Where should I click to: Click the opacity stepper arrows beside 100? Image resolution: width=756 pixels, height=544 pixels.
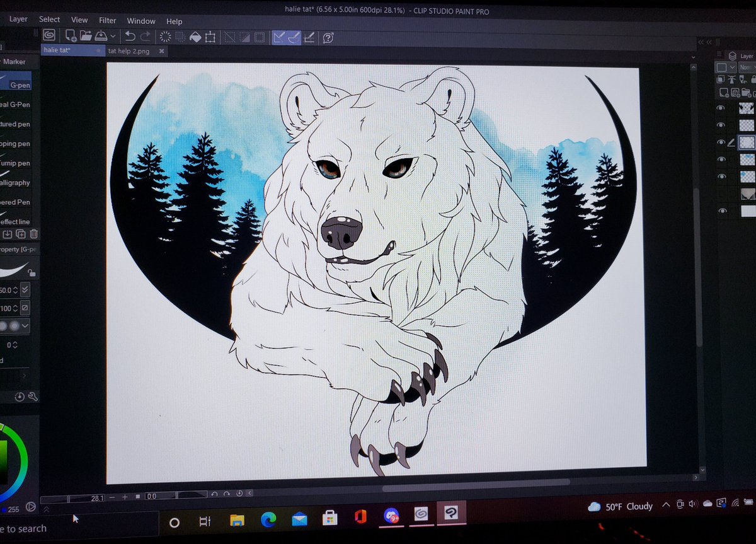pyautogui.click(x=15, y=308)
